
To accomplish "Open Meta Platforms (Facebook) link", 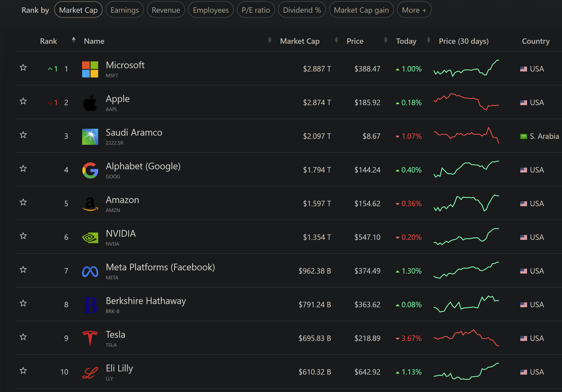I will [160, 267].
